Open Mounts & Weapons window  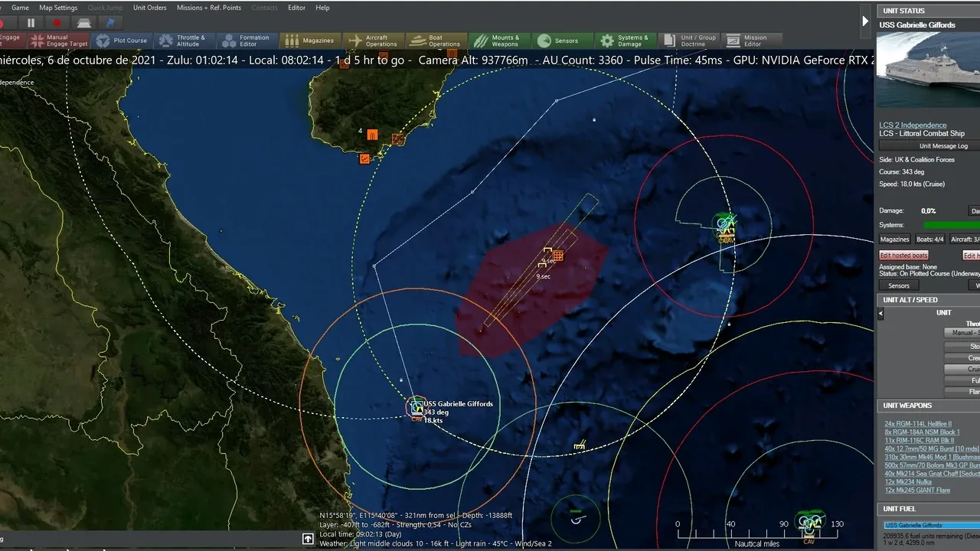(496, 41)
